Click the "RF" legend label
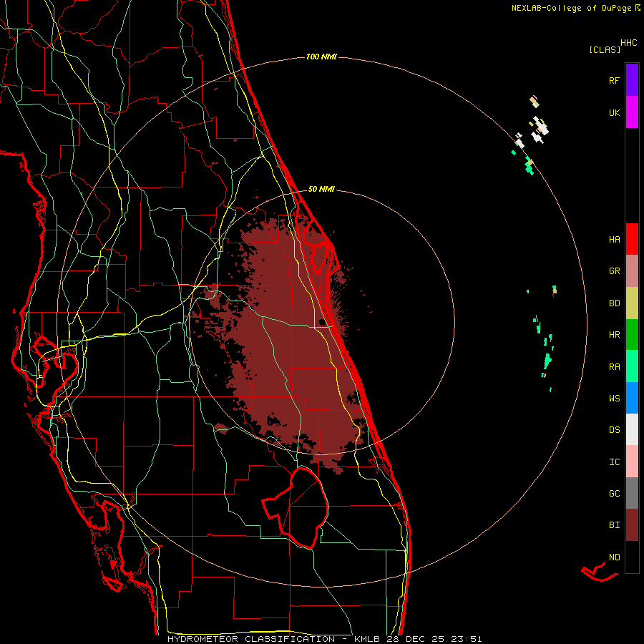 pos(614,80)
